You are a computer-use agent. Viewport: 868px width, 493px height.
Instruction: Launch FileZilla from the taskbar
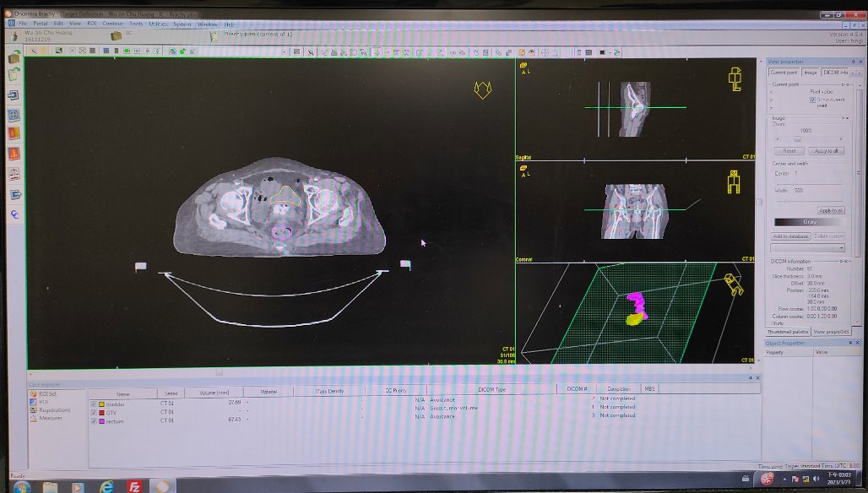133,486
